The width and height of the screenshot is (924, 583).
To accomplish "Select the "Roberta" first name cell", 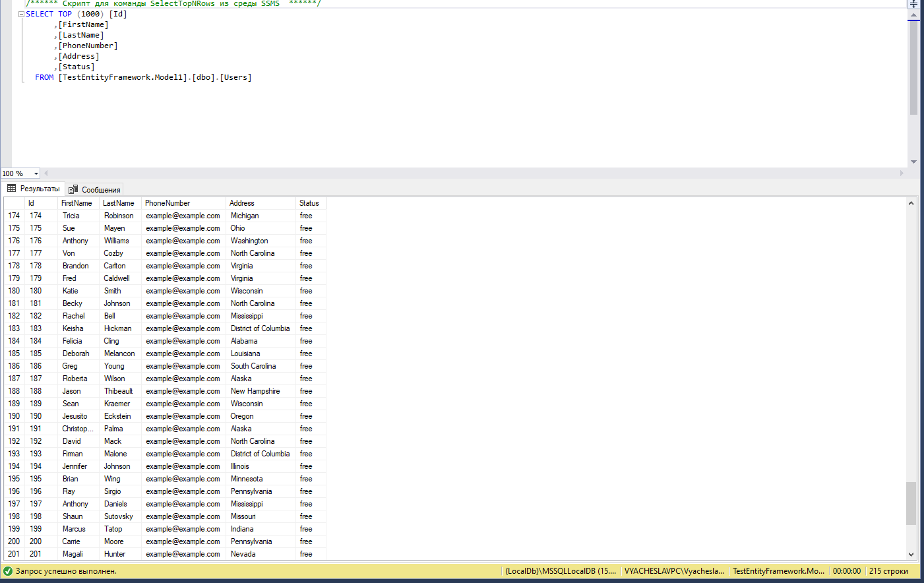I will pyautogui.click(x=78, y=379).
